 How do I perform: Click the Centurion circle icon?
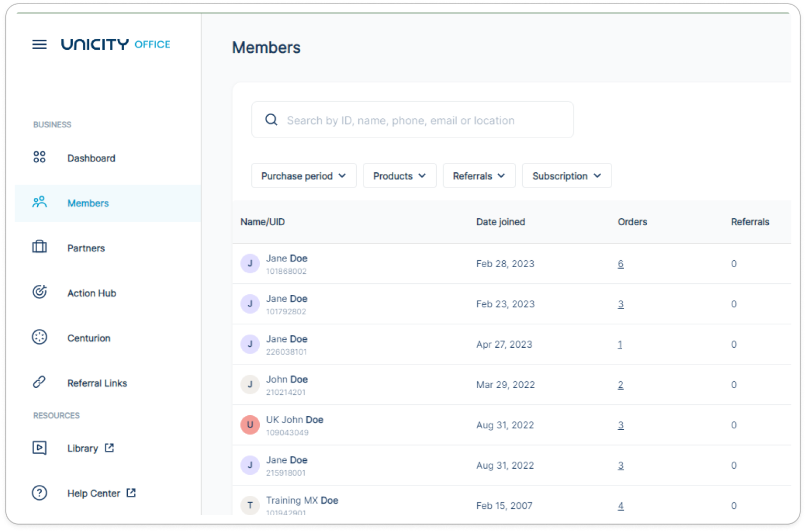pyautogui.click(x=39, y=337)
